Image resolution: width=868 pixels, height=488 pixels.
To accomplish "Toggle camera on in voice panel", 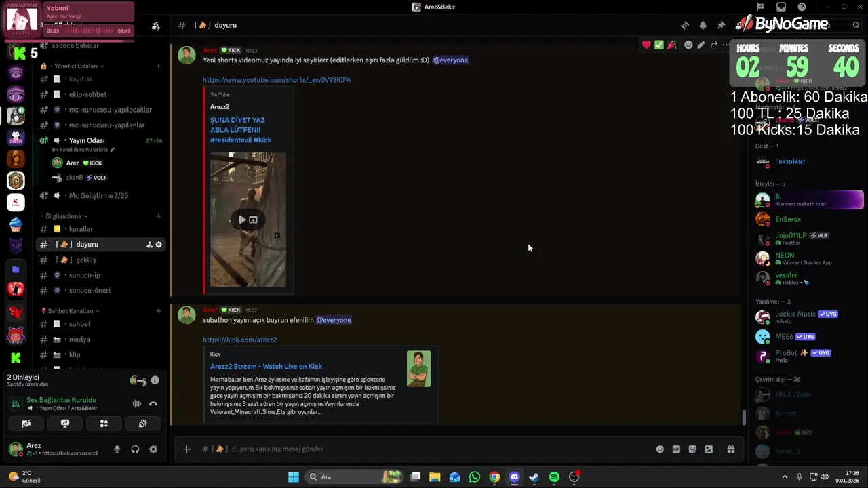I will point(26,423).
